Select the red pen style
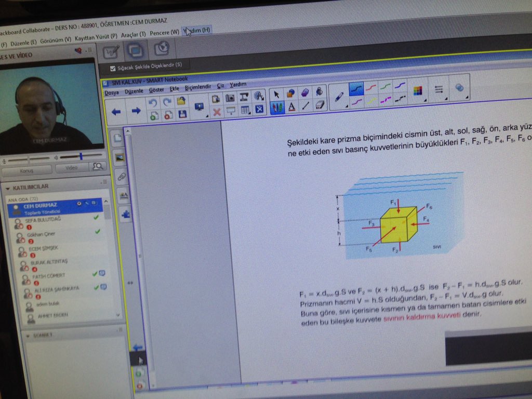 370,87
